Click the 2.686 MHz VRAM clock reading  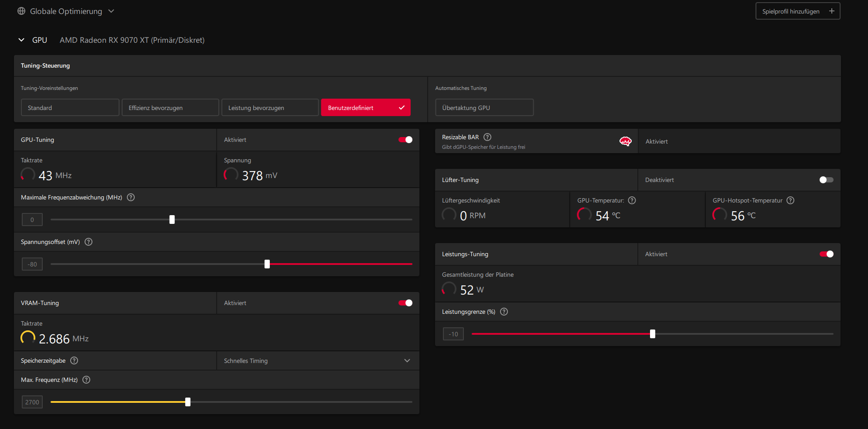(64, 339)
